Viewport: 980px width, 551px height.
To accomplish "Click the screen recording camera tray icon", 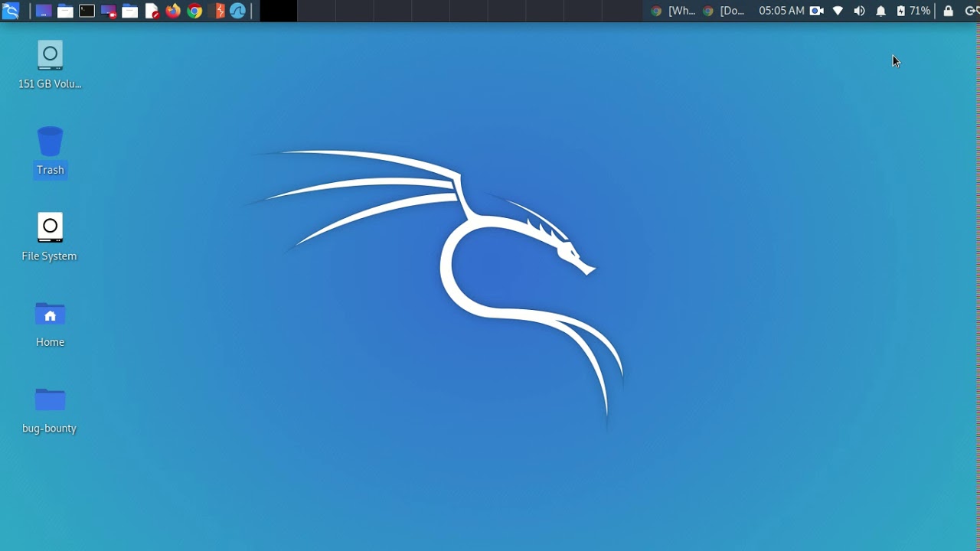I will click(817, 11).
